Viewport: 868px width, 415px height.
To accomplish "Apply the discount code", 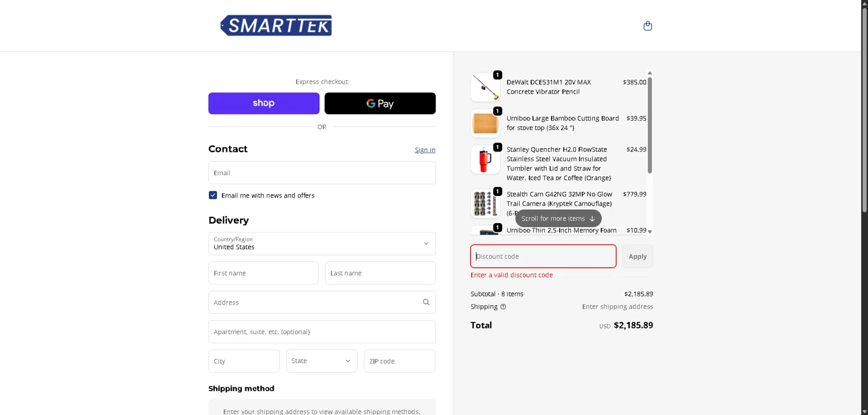I will pyautogui.click(x=638, y=257).
